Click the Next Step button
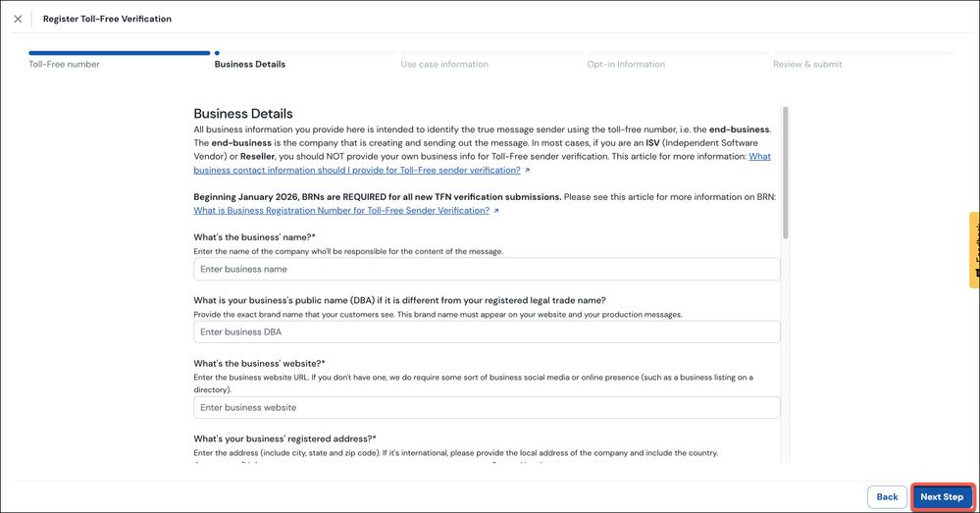Viewport: 980px width, 513px height. point(942,497)
